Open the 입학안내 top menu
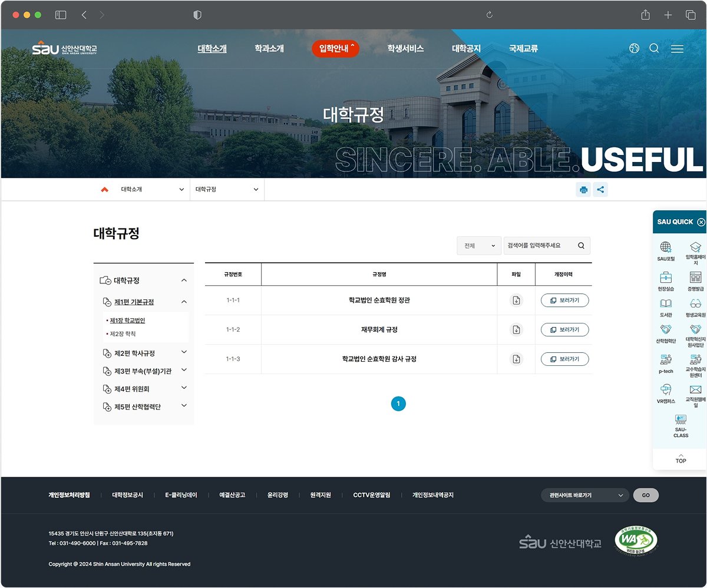The height and width of the screenshot is (588, 707). coord(335,48)
